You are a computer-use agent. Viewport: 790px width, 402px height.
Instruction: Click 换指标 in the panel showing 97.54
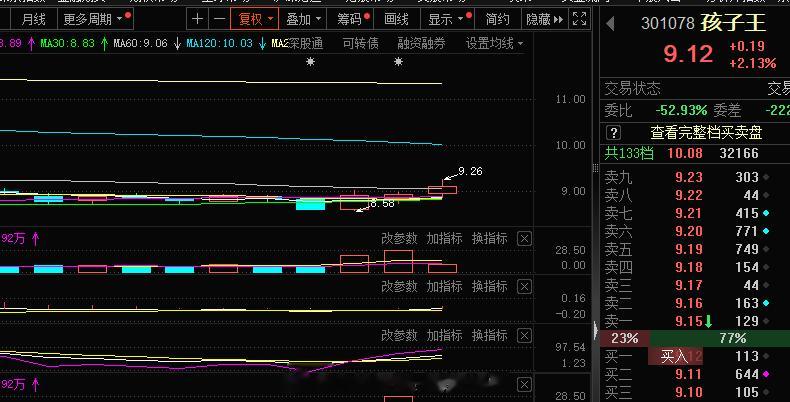490,336
